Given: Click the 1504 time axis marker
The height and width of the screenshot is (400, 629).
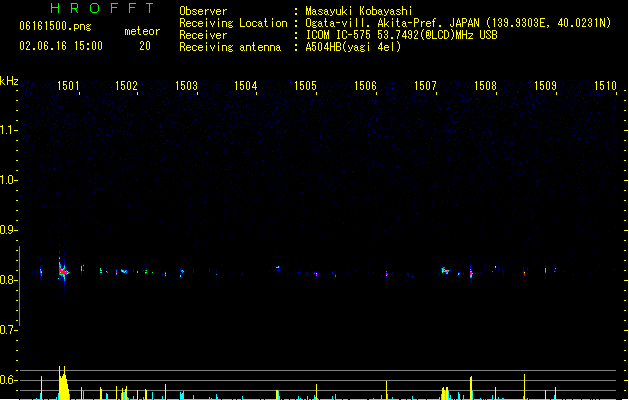Looking at the screenshot, I should coord(246,86).
